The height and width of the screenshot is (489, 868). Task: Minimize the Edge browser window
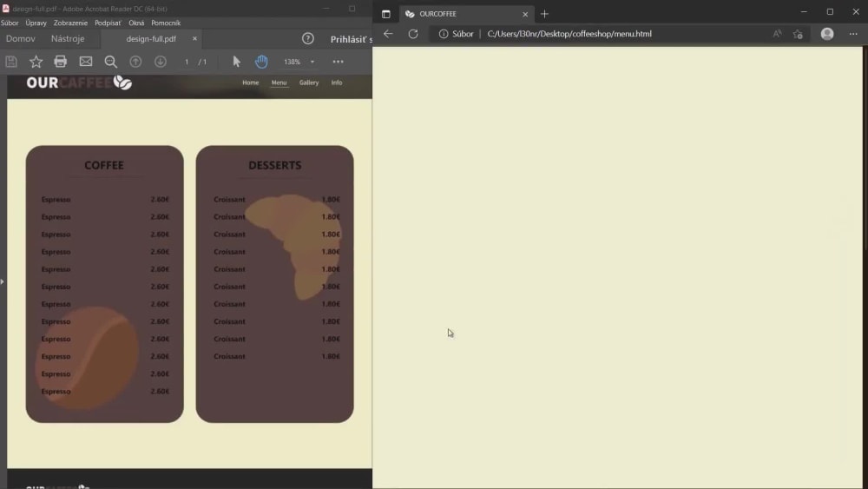coord(804,11)
